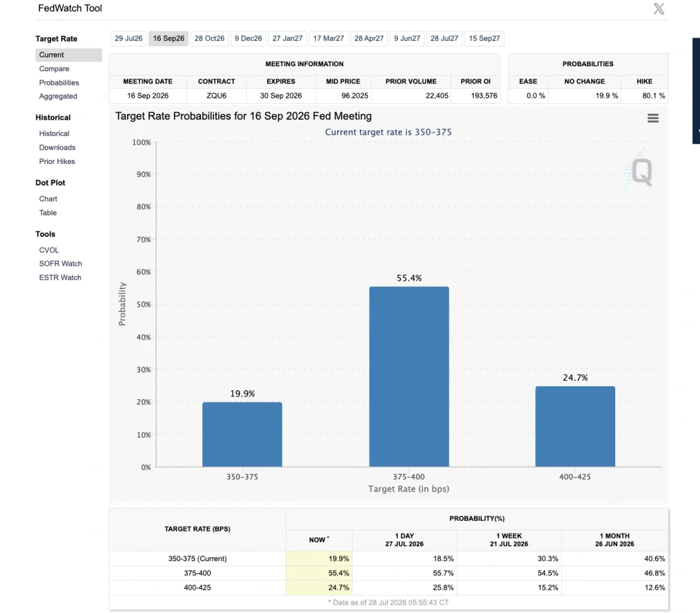Click the 375-400 bar in chart

click(409, 377)
